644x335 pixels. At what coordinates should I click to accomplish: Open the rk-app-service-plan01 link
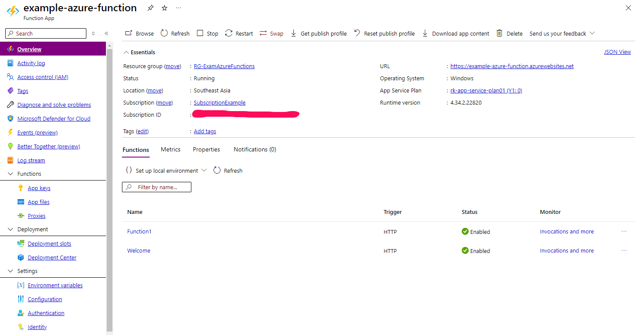point(486,90)
